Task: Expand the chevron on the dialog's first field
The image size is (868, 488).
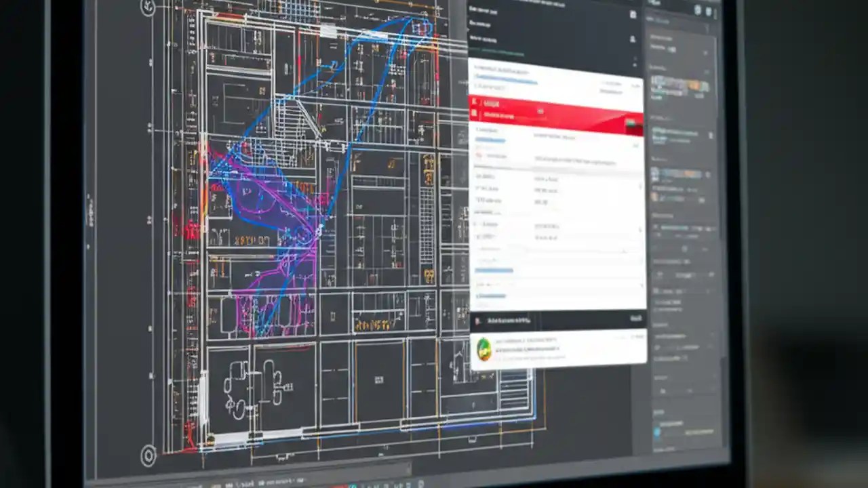Action: [x=637, y=86]
